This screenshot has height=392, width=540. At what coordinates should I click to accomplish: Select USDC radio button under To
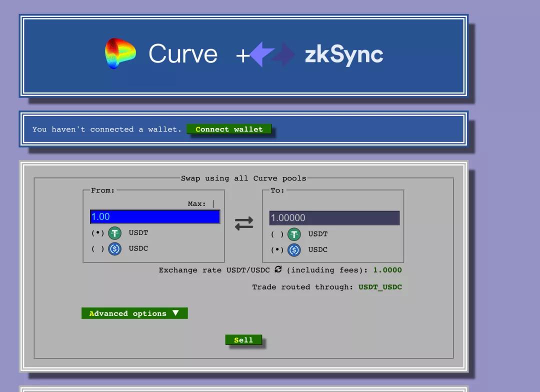click(x=276, y=250)
